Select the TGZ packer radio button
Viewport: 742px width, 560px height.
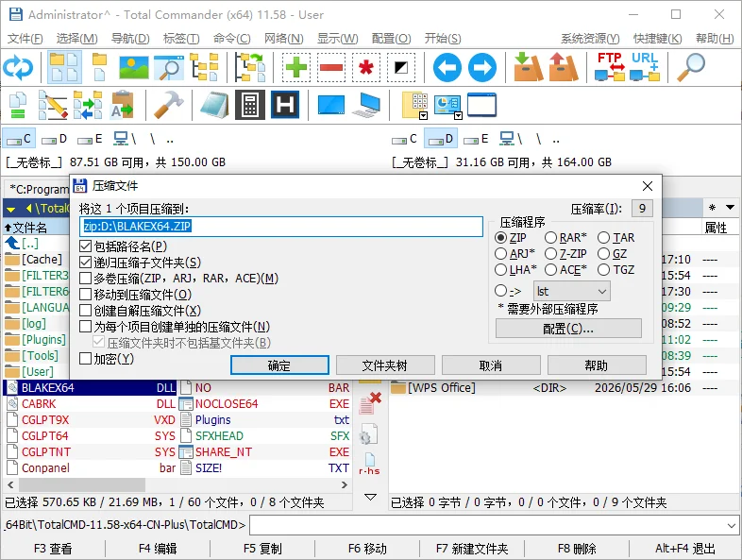(x=604, y=270)
